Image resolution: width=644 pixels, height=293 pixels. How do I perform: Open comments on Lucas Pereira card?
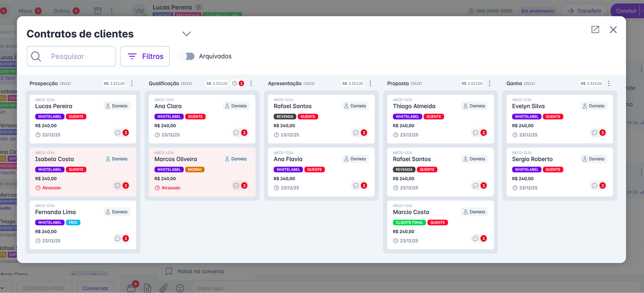118,133
